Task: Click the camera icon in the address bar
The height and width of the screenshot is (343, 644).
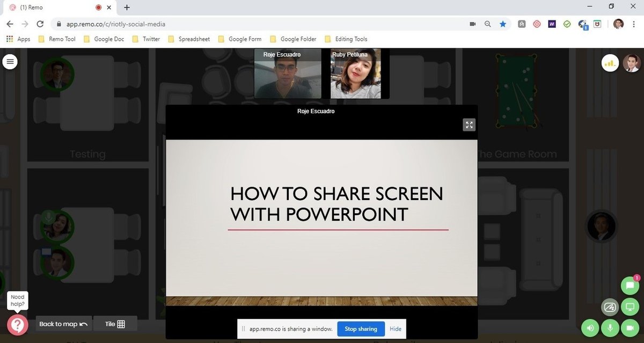Action: [473, 24]
